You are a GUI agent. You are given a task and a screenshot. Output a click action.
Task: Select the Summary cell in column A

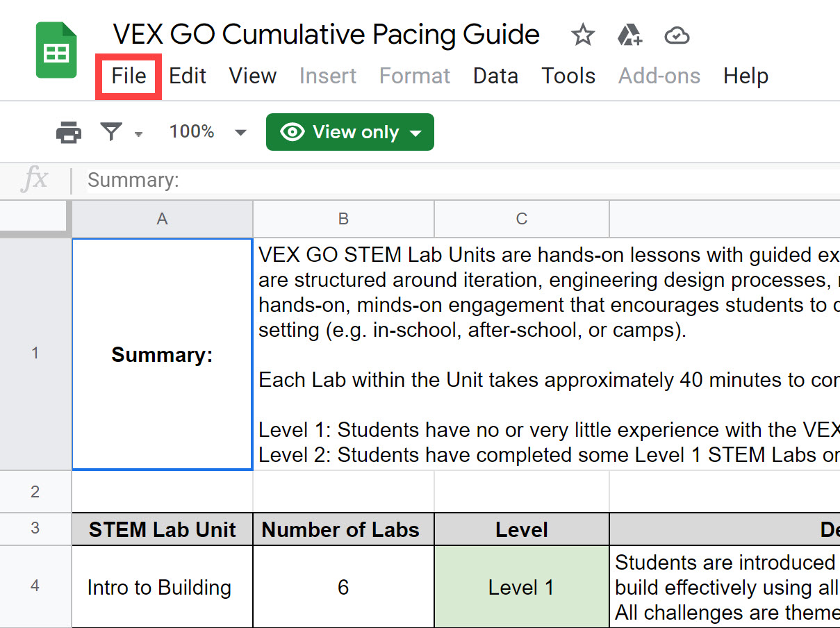[x=161, y=354]
